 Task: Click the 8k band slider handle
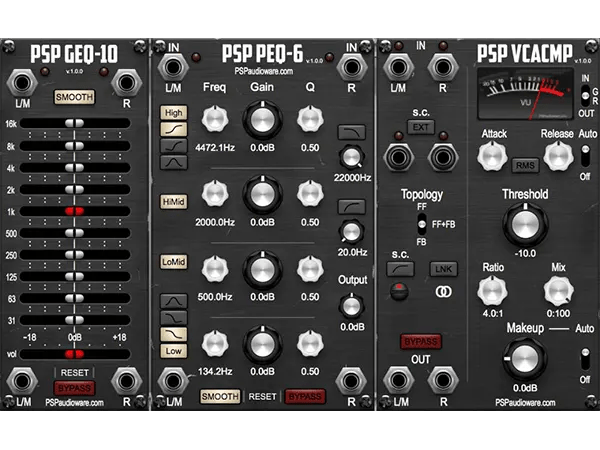(x=74, y=146)
